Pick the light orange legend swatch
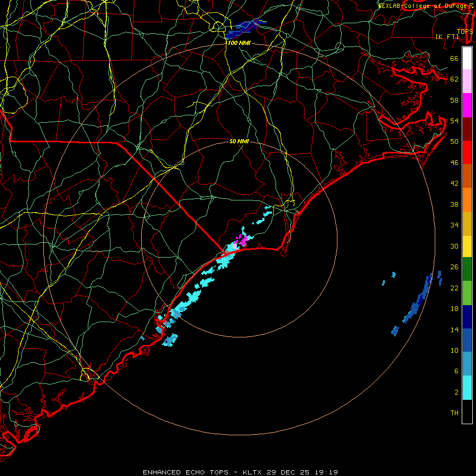 tap(467, 200)
